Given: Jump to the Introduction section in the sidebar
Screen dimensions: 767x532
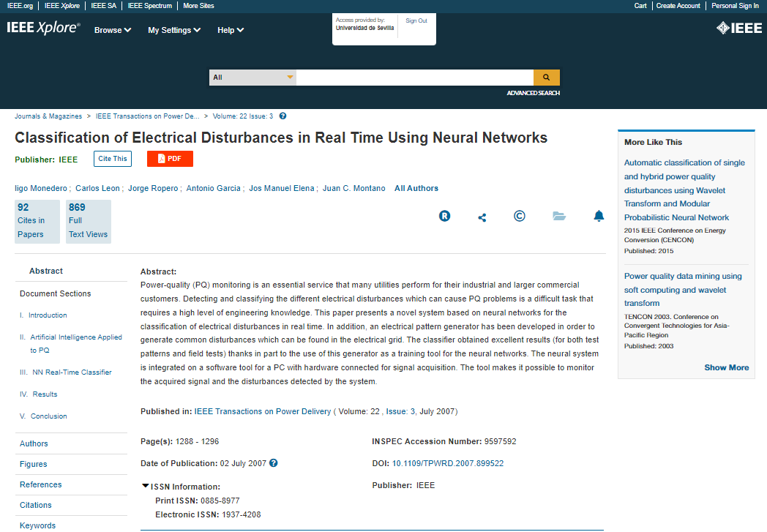Looking at the screenshot, I should pos(48,315).
